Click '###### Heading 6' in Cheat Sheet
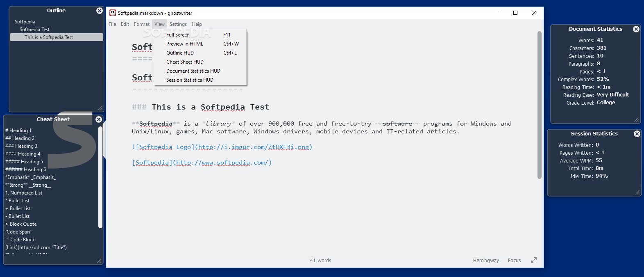The height and width of the screenshot is (277, 644). coord(25,169)
